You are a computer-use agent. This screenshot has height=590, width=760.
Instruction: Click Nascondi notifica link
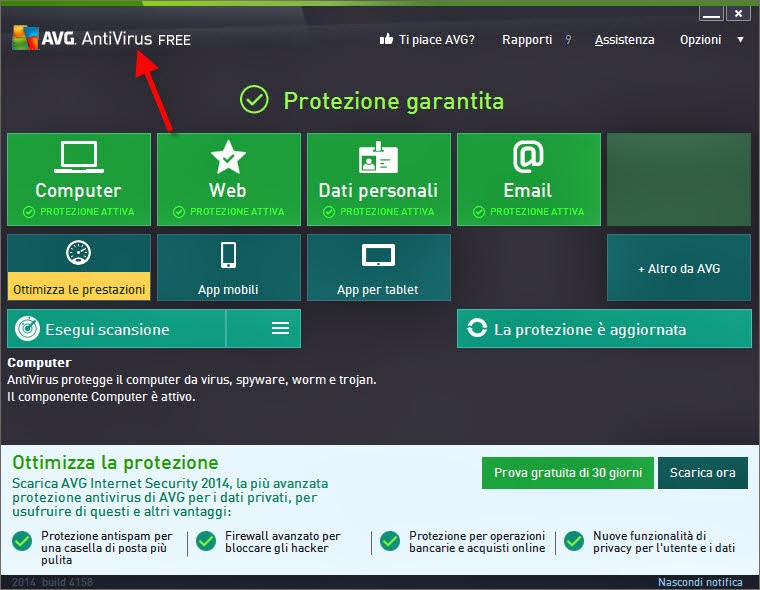point(700,582)
